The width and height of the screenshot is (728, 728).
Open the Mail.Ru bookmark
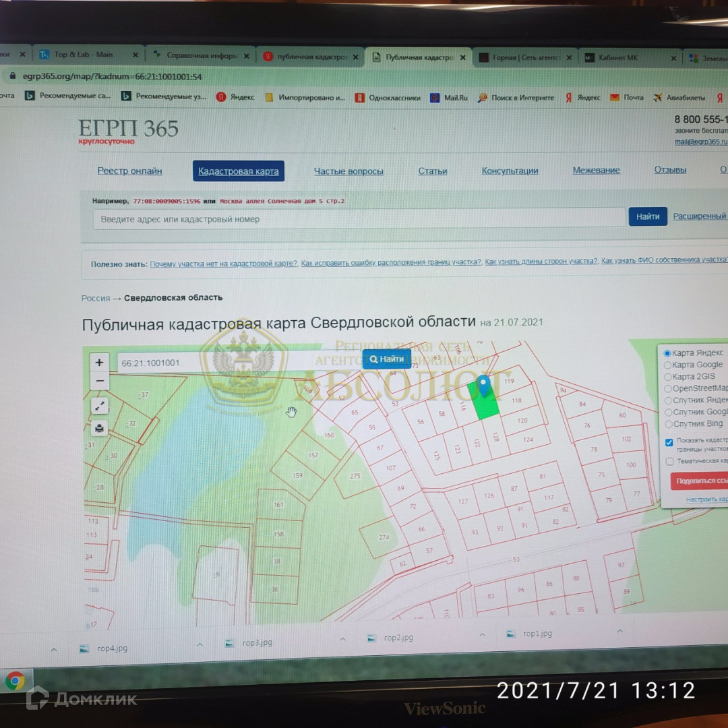(x=449, y=98)
